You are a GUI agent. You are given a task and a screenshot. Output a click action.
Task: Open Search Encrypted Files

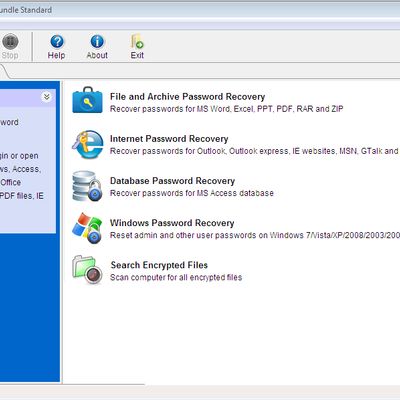point(159,265)
